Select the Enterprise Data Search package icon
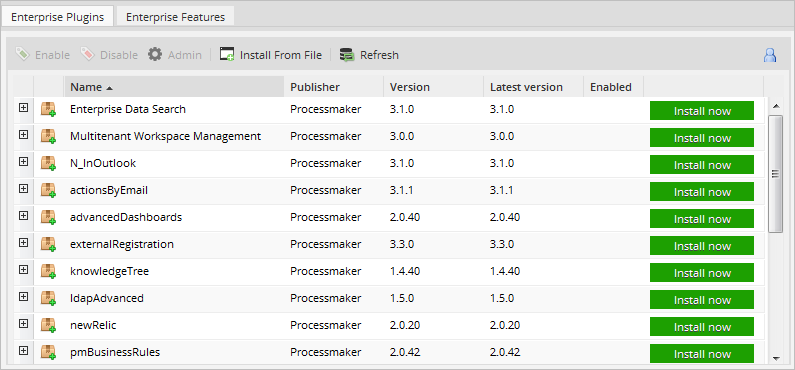The height and width of the screenshot is (370, 795). pos(48,109)
